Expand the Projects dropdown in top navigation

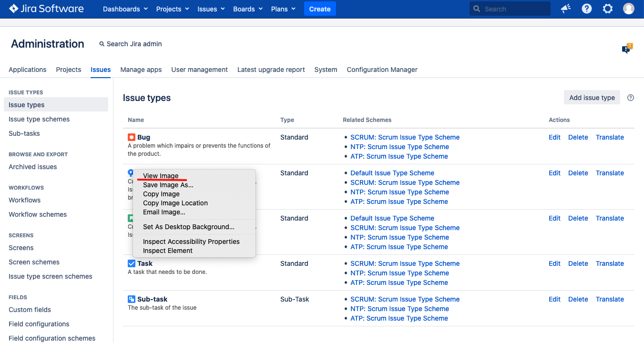click(x=173, y=9)
